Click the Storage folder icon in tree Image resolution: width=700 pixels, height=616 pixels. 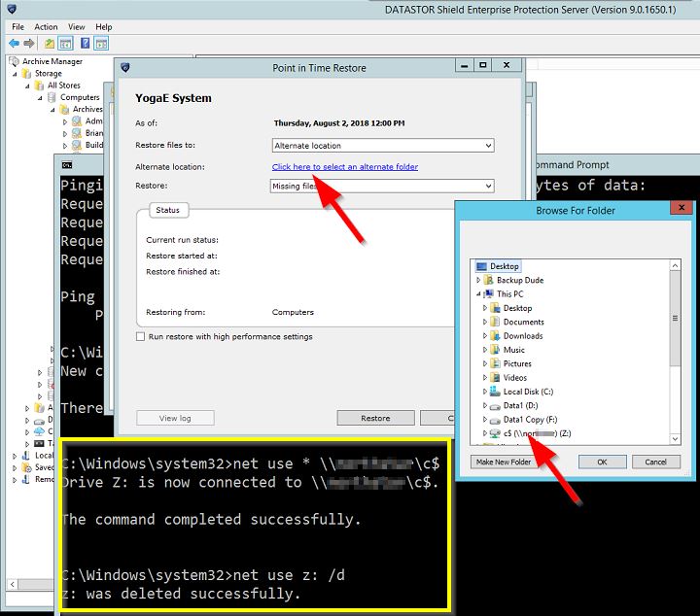[27, 73]
